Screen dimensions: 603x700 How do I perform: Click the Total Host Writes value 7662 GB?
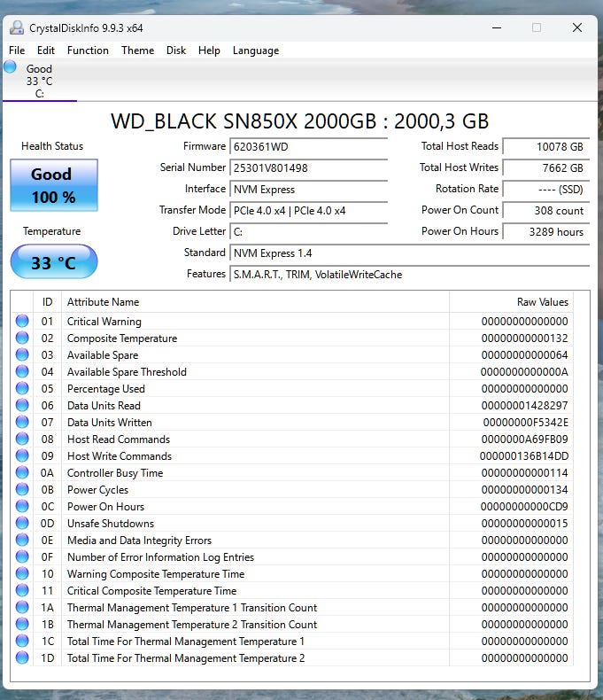point(546,167)
